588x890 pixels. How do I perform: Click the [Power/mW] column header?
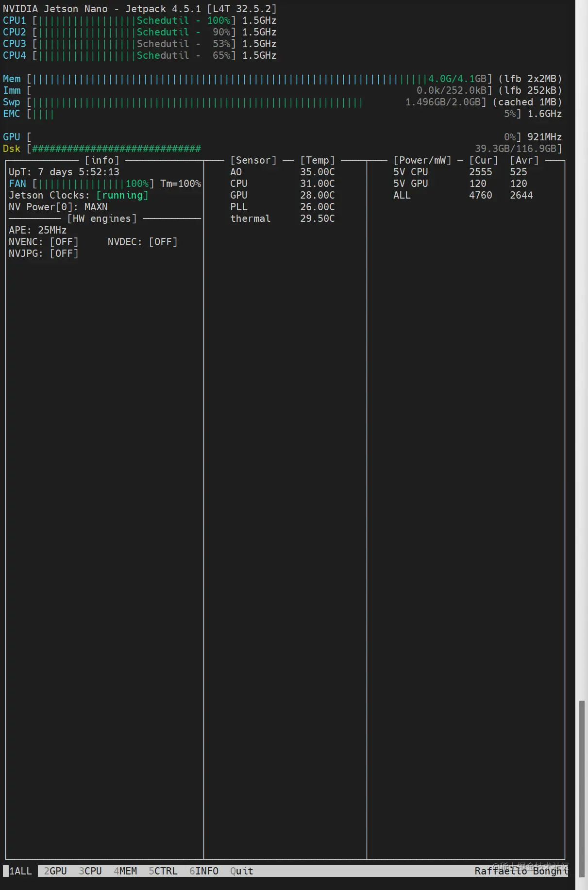pyautogui.click(x=422, y=160)
